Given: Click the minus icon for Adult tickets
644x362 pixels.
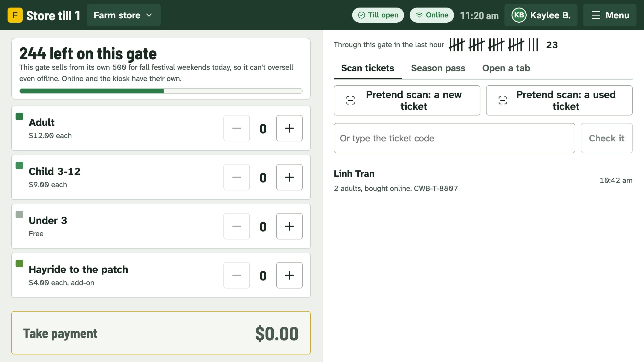Looking at the screenshot, I should [x=236, y=128].
